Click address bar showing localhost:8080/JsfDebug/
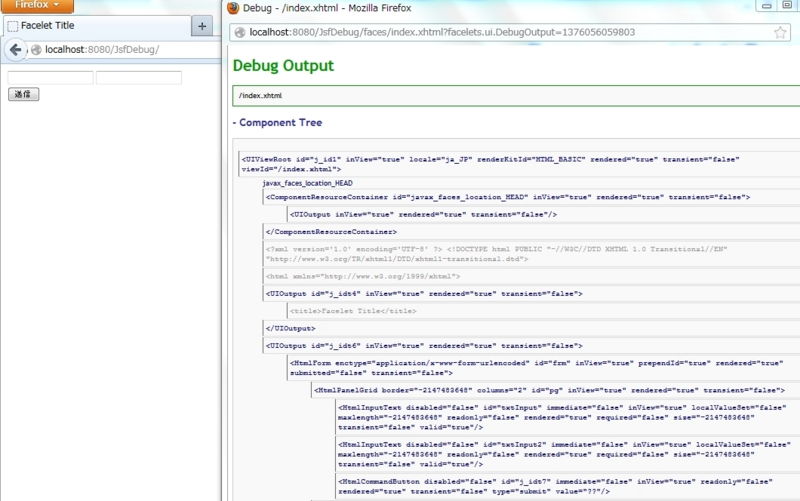 coord(125,49)
